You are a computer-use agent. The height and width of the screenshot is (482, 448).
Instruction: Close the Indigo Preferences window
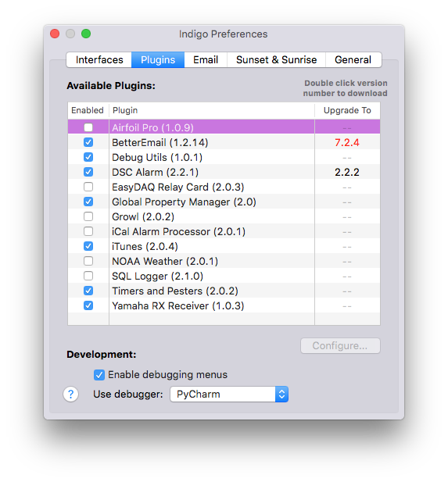point(55,34)
